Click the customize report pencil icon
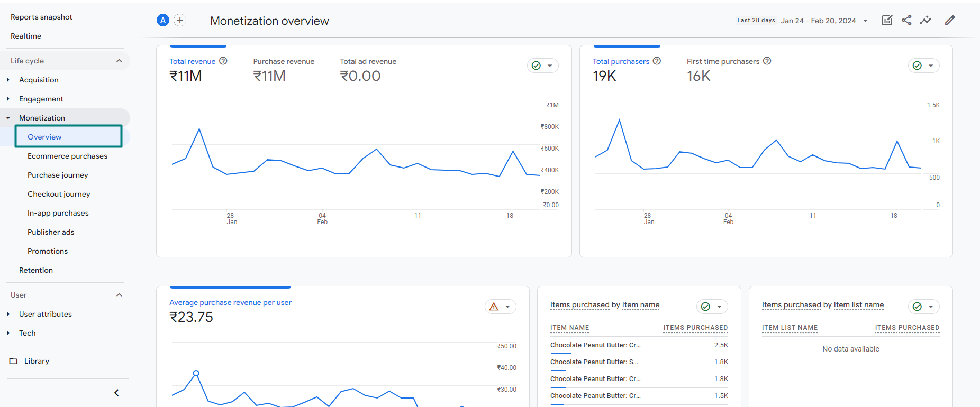 coord(950,21)
